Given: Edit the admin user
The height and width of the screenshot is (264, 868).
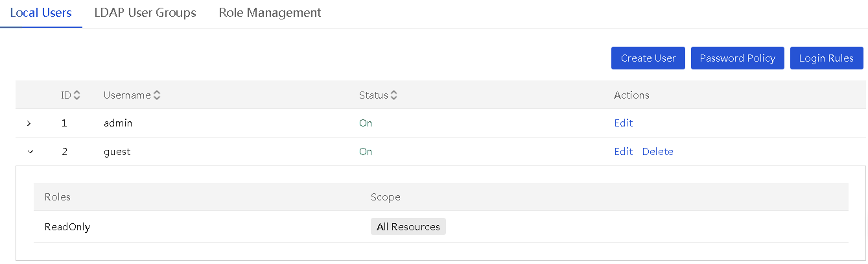Looking at the screenshot, I should tap(624, 123).
